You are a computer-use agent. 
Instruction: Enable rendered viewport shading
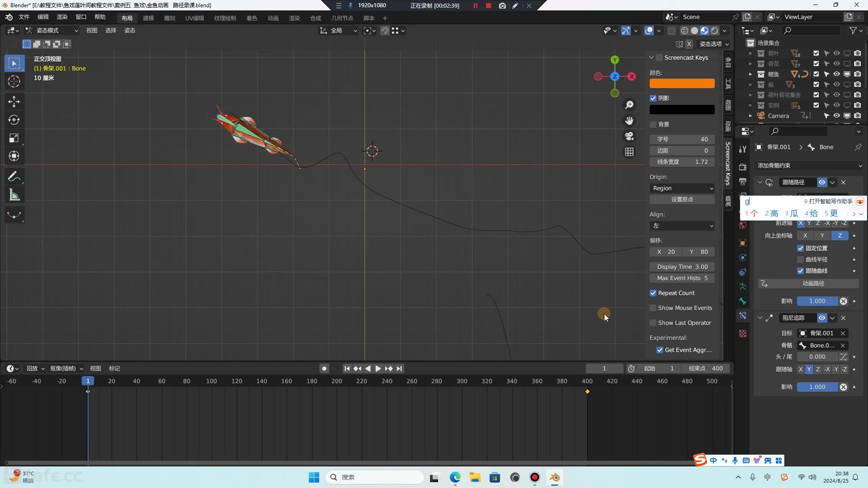click(714, 30)
